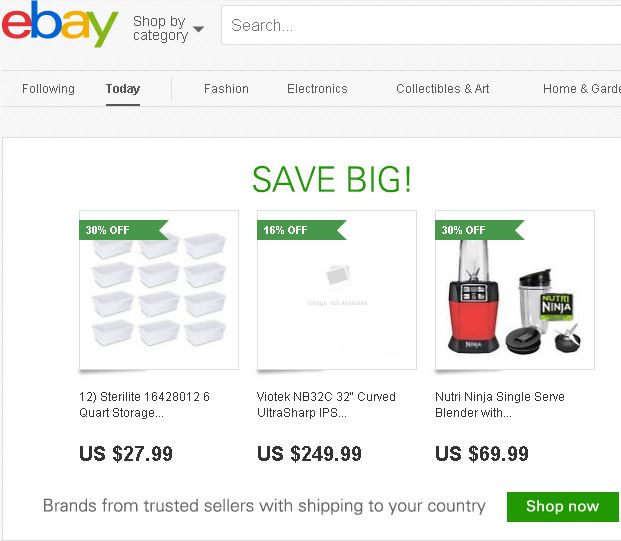This screenshot has height=541, width=621.
Task: Open the Electronics category
Action: click(317, 89)
